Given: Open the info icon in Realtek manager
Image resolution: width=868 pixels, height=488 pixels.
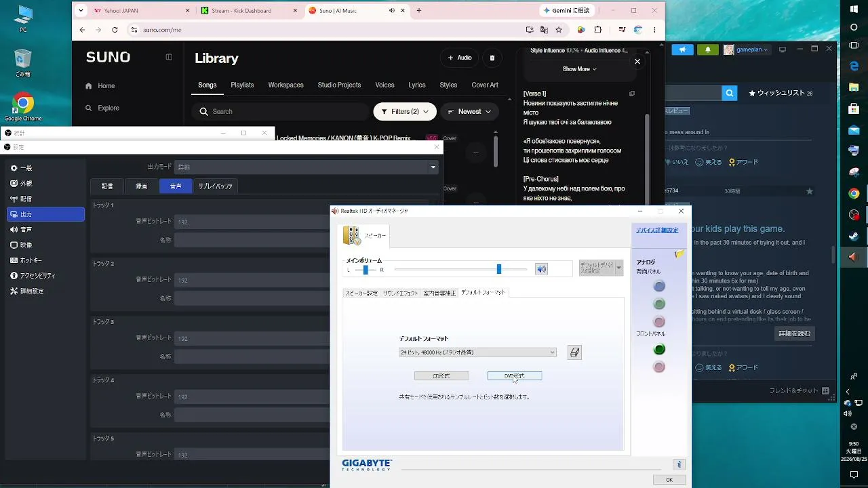Looking at the screenshot, I should [x=679, y=464].
